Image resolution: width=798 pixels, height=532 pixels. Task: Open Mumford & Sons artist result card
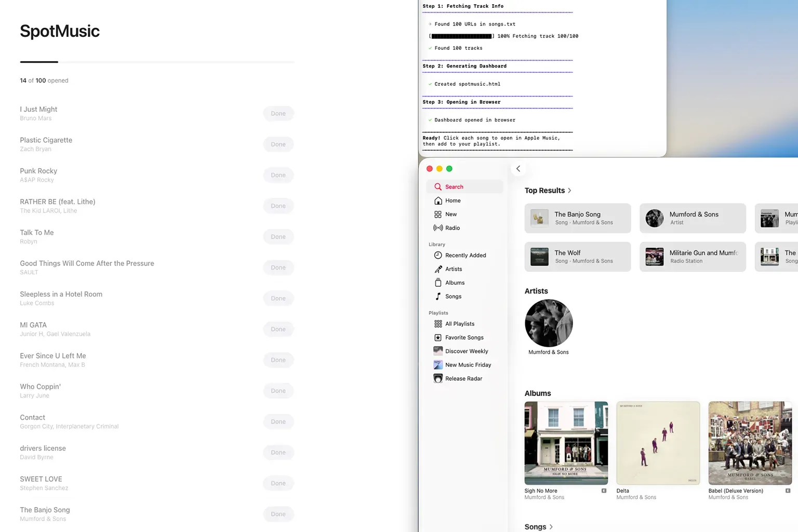point(693,218)
